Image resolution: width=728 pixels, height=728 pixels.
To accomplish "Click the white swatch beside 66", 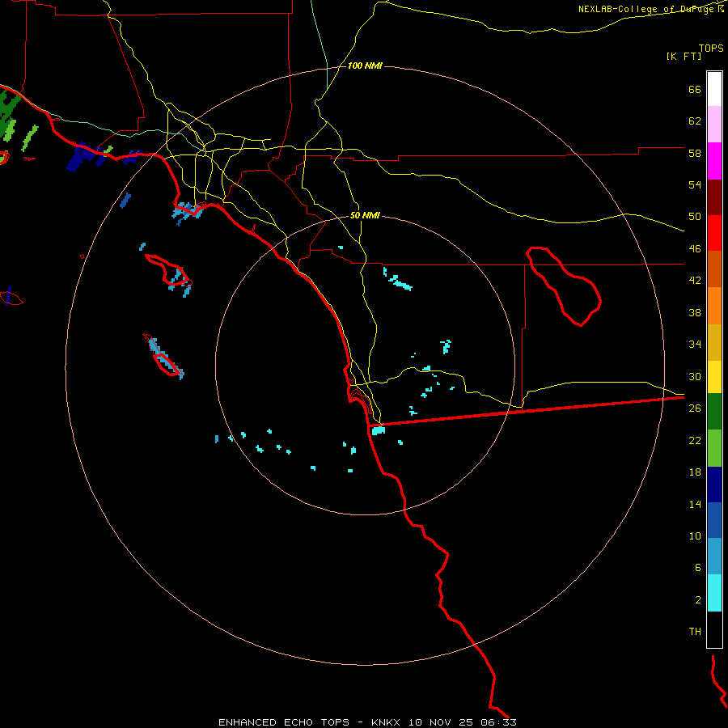I will click(x=714, y=89).
